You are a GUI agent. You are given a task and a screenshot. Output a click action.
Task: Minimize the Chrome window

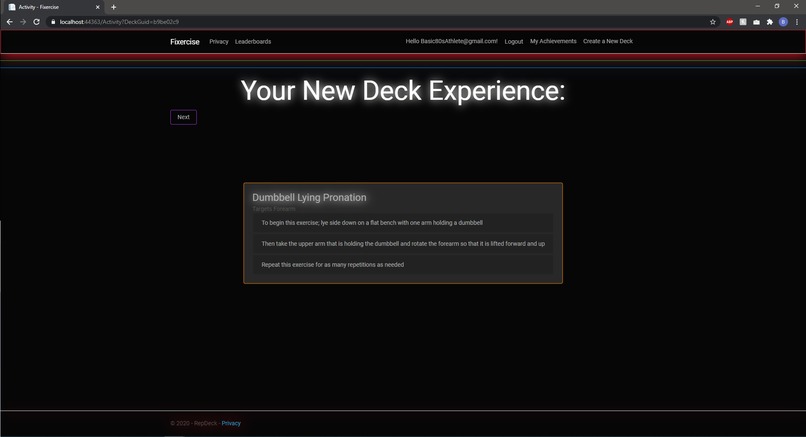[x=758, y=6]
